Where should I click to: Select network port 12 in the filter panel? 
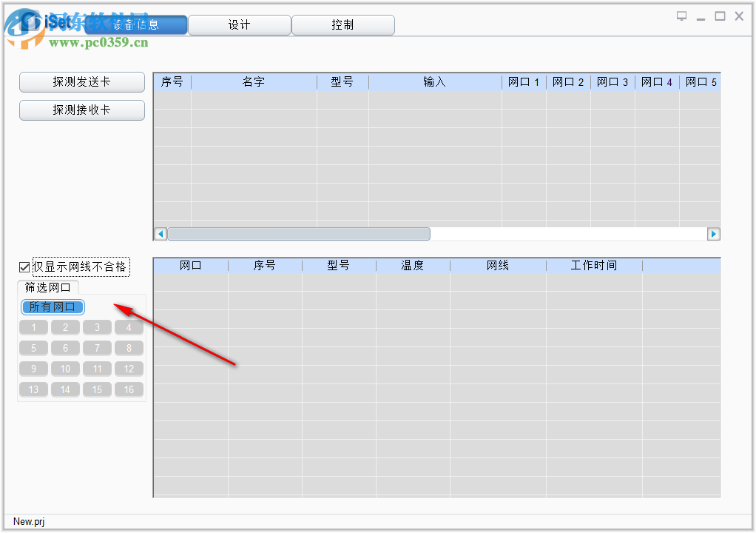pos(129,369)
